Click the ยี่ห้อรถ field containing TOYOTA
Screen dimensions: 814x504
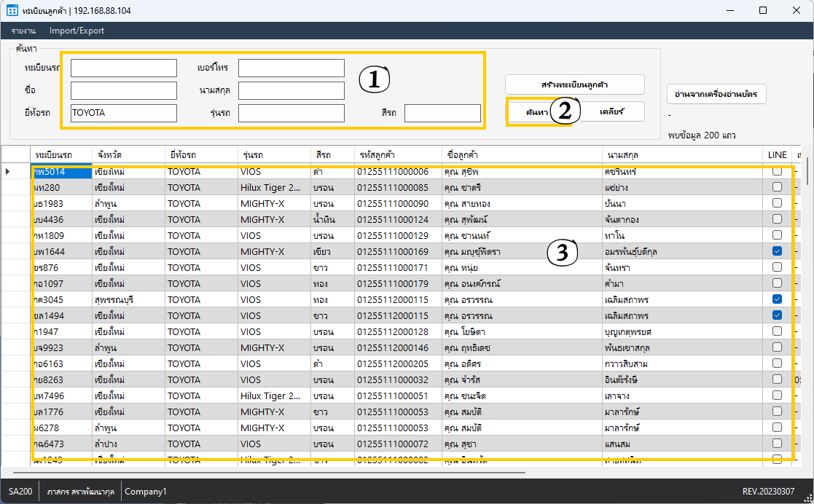point(123,113)
